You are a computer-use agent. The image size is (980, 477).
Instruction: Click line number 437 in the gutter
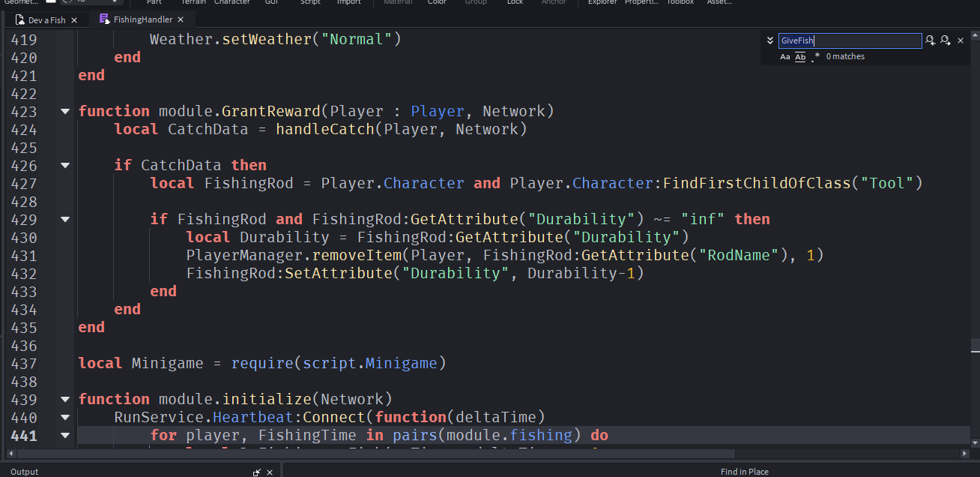coord(23,364)
